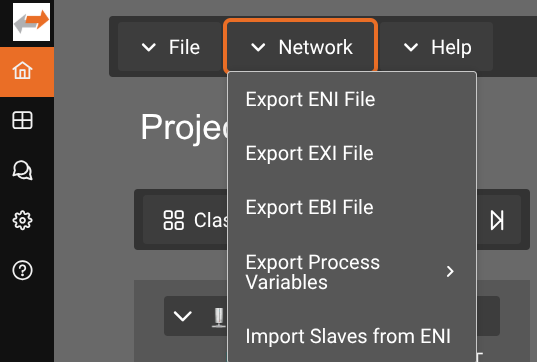Viewport: 537px width, 362px height.
Task: Choose Export ENI File
Action: pos(352,100)
